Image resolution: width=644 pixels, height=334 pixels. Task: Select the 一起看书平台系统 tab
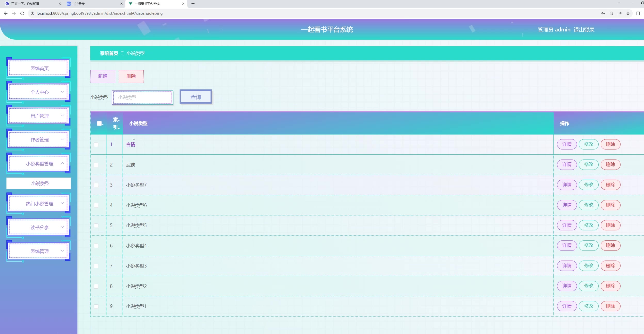pyautogui.click(x=156, y=4)
